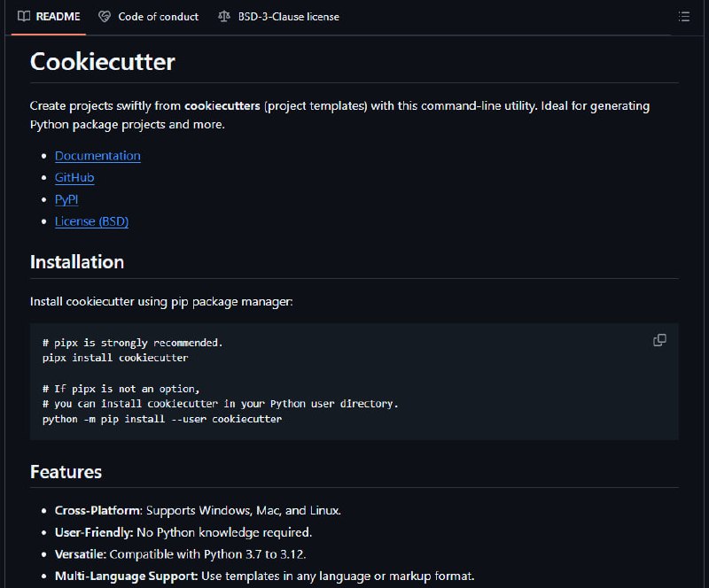Open the GitHub link

[74, 178]
